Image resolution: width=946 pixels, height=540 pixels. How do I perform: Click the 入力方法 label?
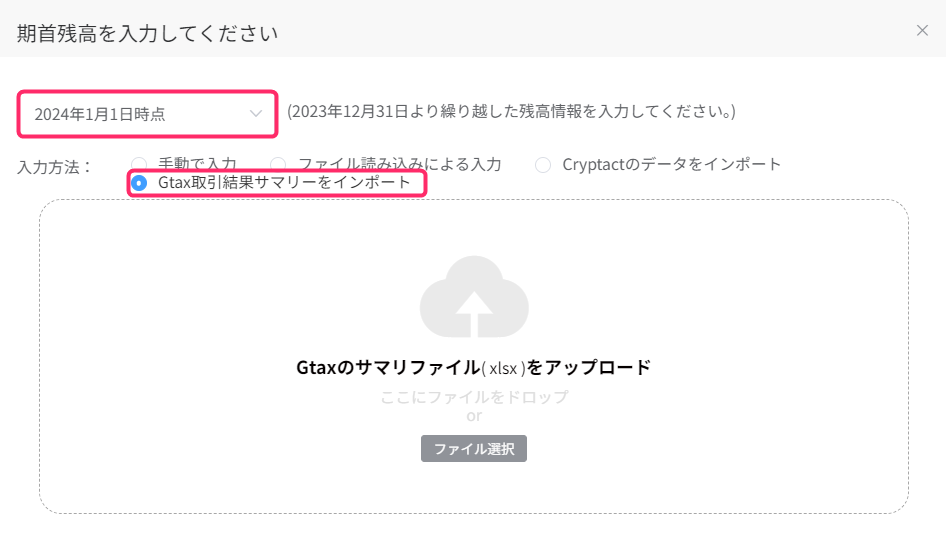click(54, 167)
